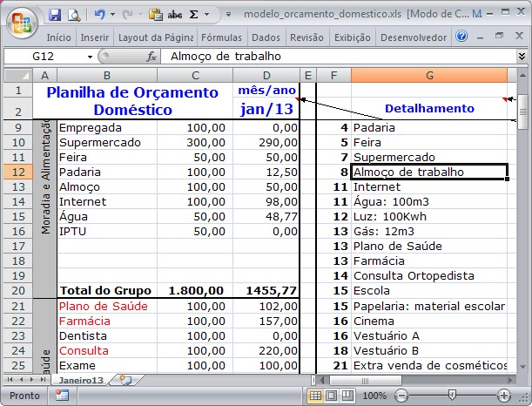The width and height of the screenshot is (532, 406).
Task: Click the horizontal scrollbar thumb
Action: [365, 380]
